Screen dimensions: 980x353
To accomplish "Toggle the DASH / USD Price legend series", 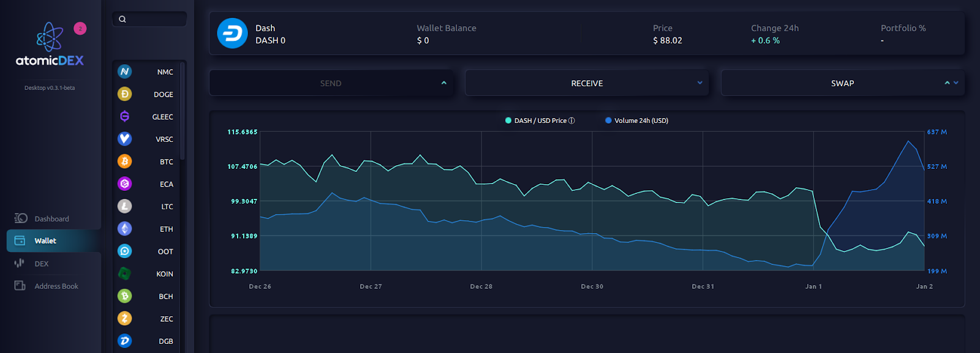I will tap(540, 121).
